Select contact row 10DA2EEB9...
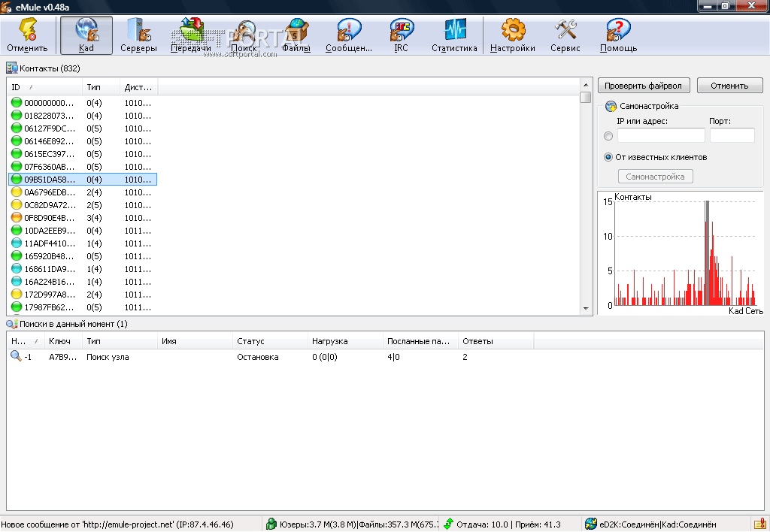Viewport: 770px width, 532px height. click(83, 230)
